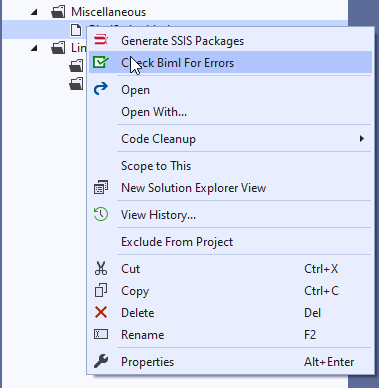Choose Open With... from context menu

click(230, 112)
